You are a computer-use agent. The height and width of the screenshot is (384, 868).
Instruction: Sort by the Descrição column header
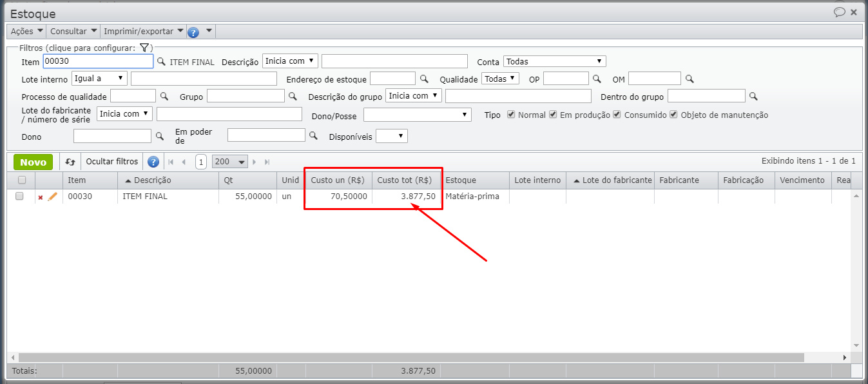coord(168,180)
